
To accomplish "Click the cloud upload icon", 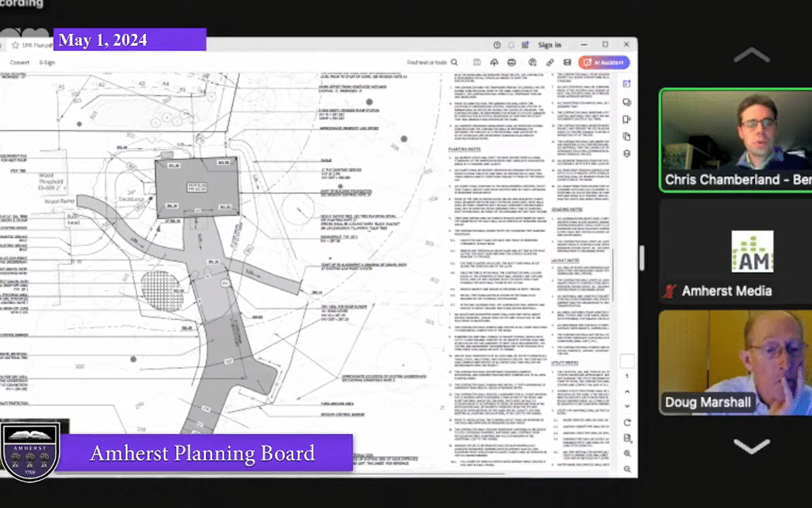I will [494, 62].
